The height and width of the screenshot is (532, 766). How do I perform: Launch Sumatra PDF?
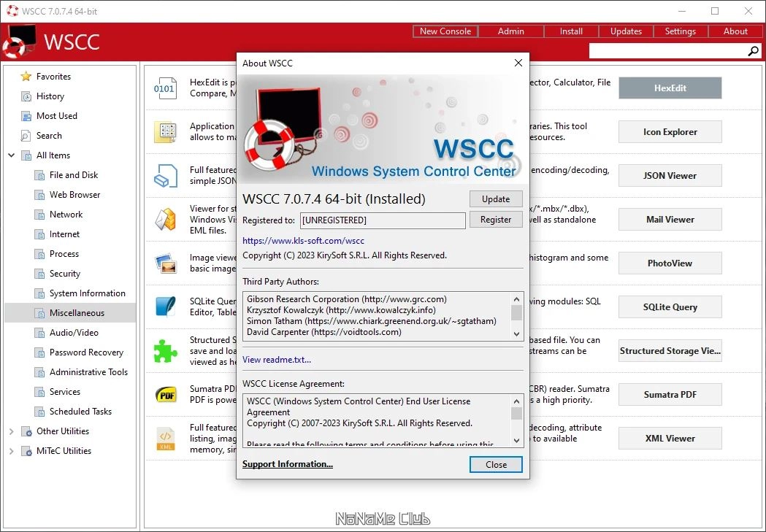[670, 394]
